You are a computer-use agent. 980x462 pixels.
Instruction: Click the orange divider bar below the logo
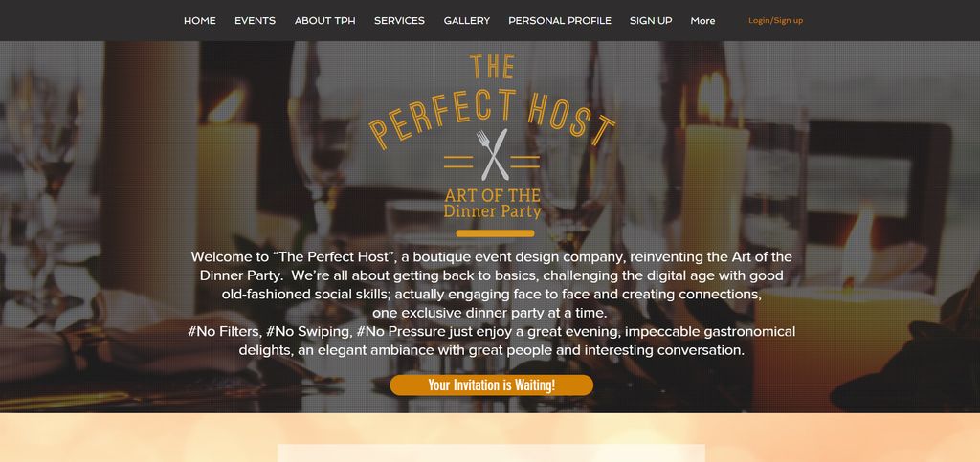[495, 233]
